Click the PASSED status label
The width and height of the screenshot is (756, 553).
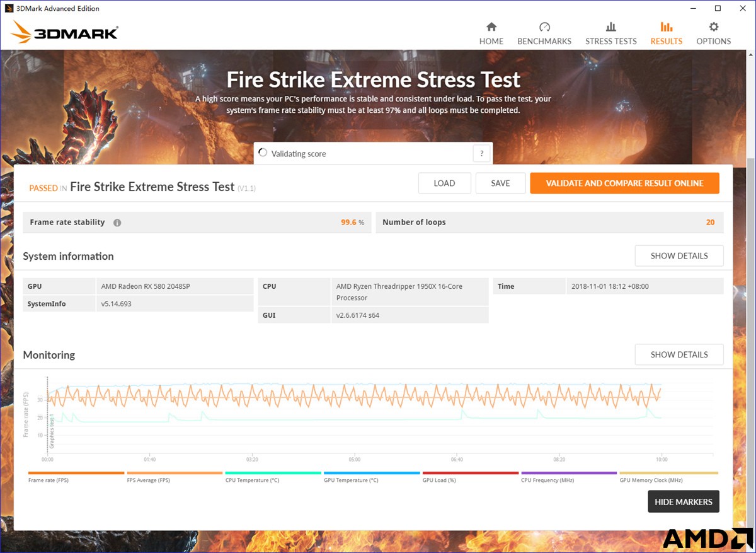[43, 188]
